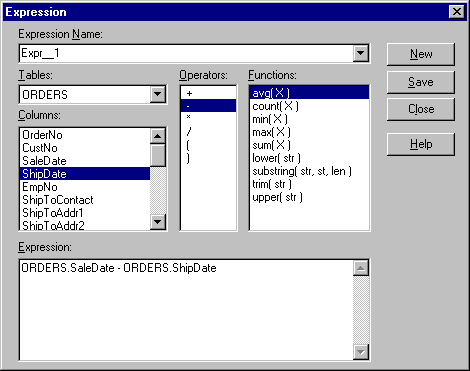This screenshot has width=470, height=371.
Task: Click Expression box scroll down arrow
Action: click(361, 351)
